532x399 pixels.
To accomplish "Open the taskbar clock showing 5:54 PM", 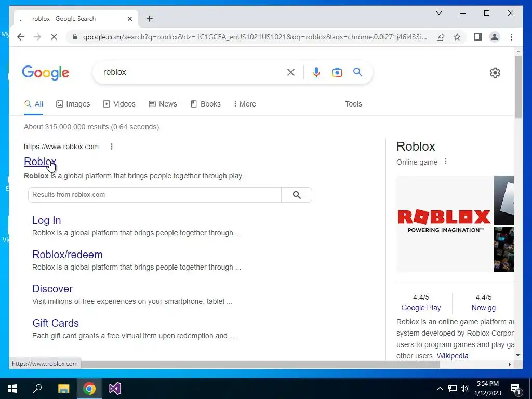I will point(488,389).
